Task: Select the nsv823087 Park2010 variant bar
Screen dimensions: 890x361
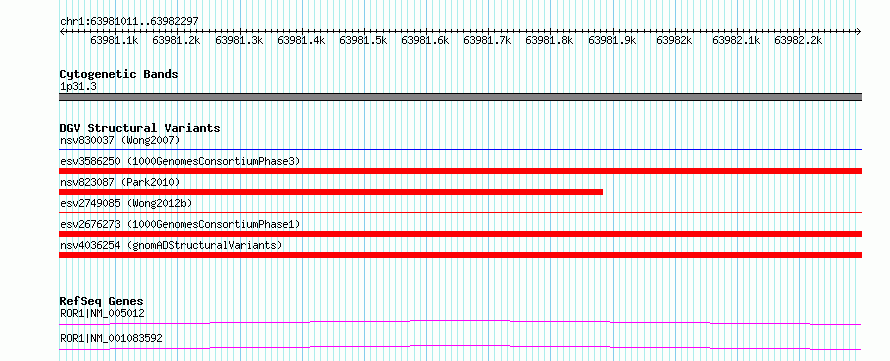Action: click(331, 192)
